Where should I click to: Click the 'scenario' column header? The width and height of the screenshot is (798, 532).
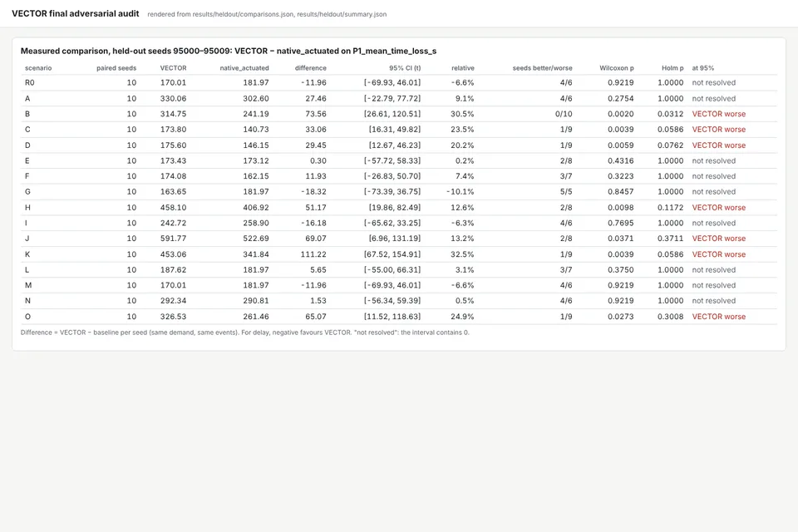pyautogui.click(x=38, y=67)
